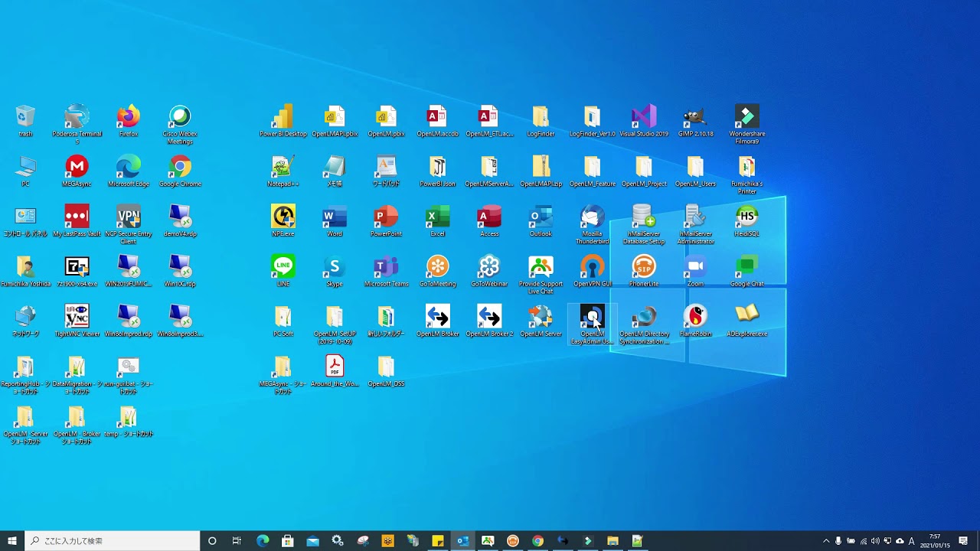Select the OpenLM Directory Synchronization icon

tap(644, 324)
